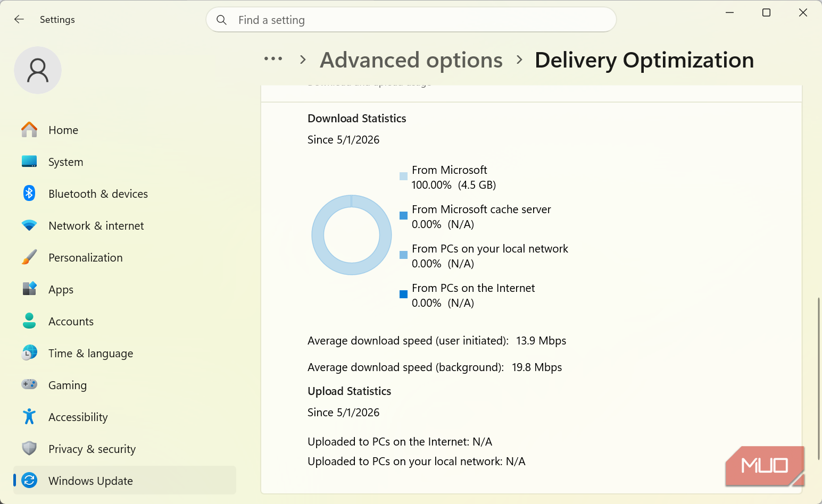Go to System settings

pos(124,162)
